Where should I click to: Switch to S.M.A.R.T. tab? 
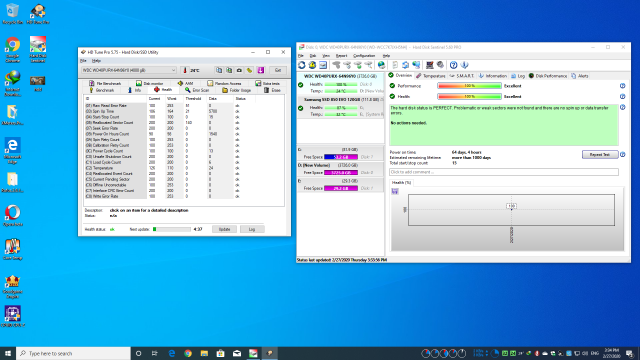point(462,76)
